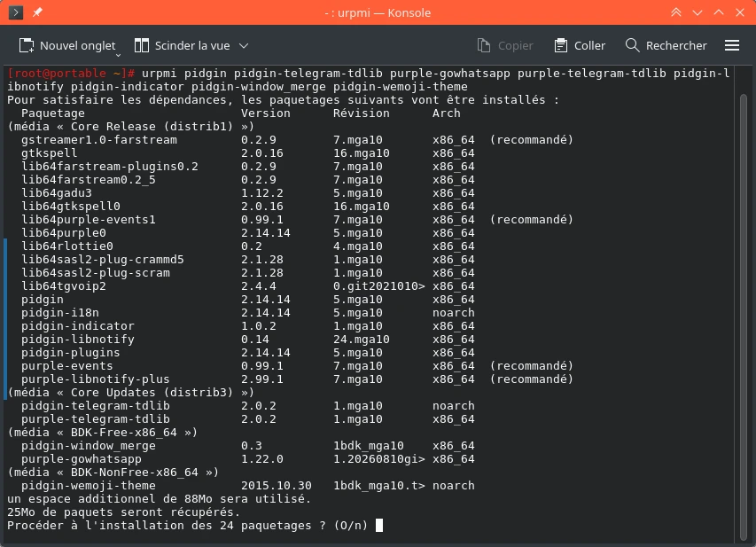Click pidgin-i18n package name

click(x=59, y=313)
